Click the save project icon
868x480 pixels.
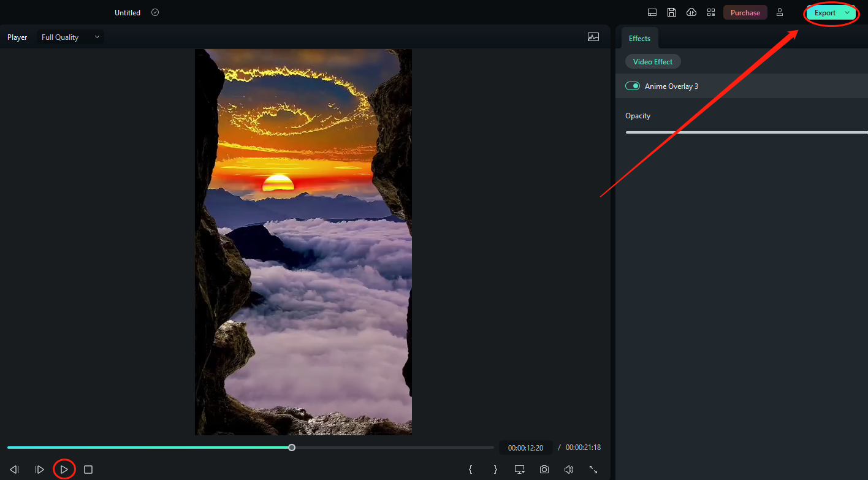pos(672,12)
